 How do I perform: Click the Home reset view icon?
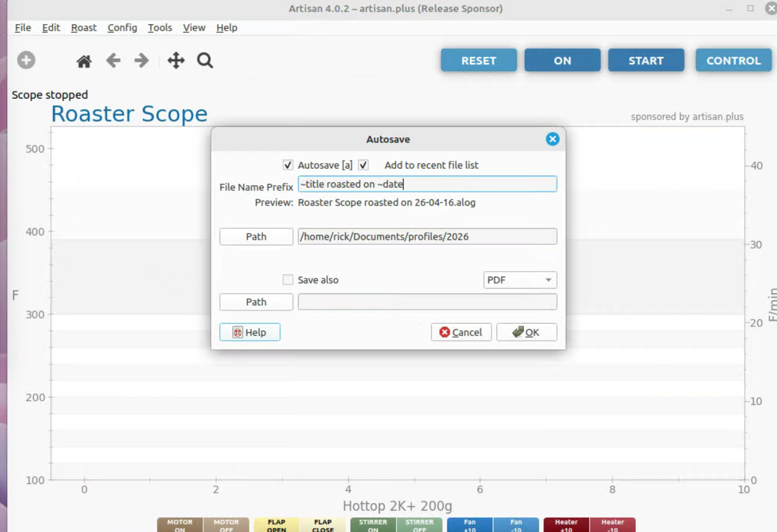click(84, 61)
